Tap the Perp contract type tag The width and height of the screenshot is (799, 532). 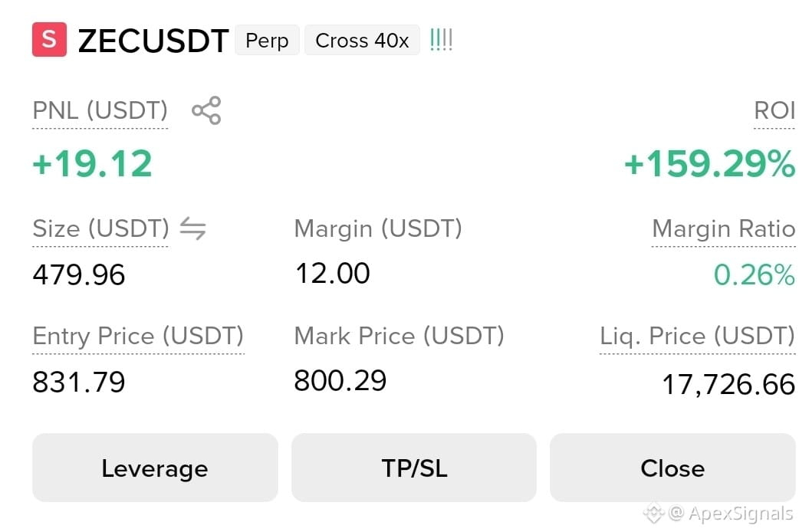pos(267,41)
